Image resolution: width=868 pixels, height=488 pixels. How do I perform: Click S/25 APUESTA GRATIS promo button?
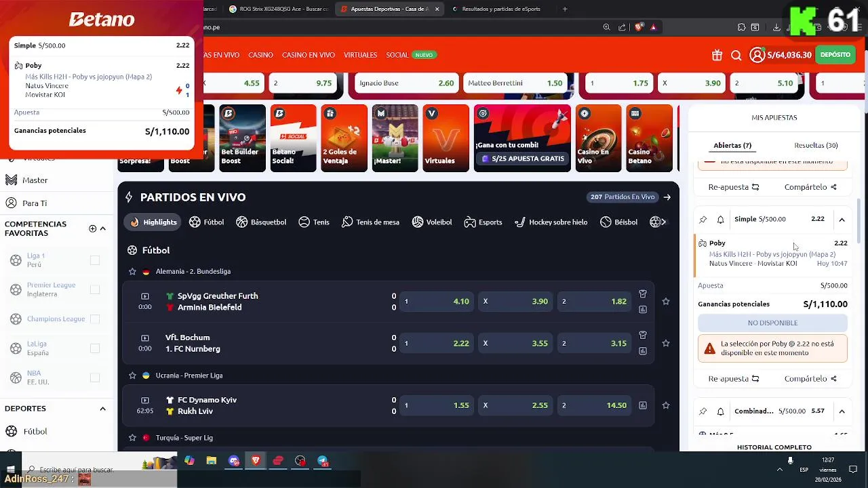[522, 159]
